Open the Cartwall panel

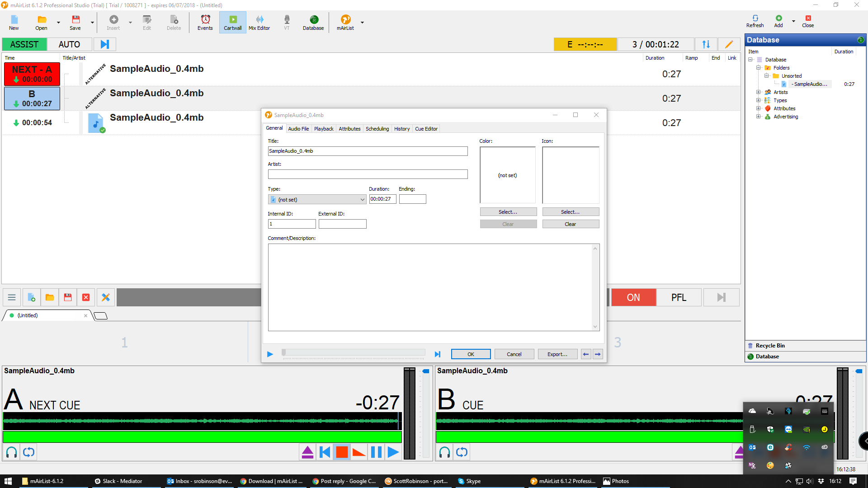(232, 22)
